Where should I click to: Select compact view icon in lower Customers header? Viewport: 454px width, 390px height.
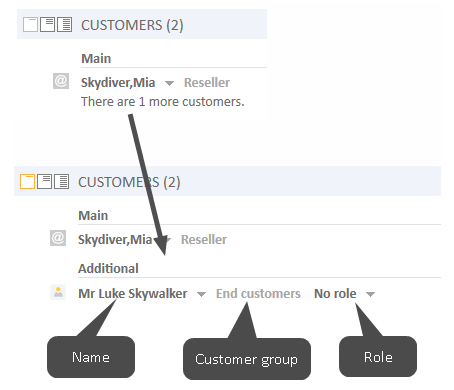27,182
